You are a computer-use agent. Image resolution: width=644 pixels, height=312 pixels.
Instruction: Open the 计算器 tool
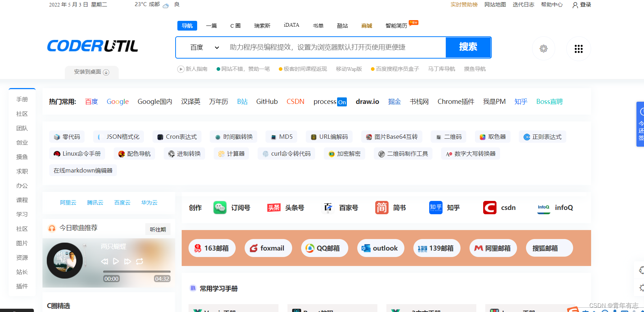coord(231,154)
